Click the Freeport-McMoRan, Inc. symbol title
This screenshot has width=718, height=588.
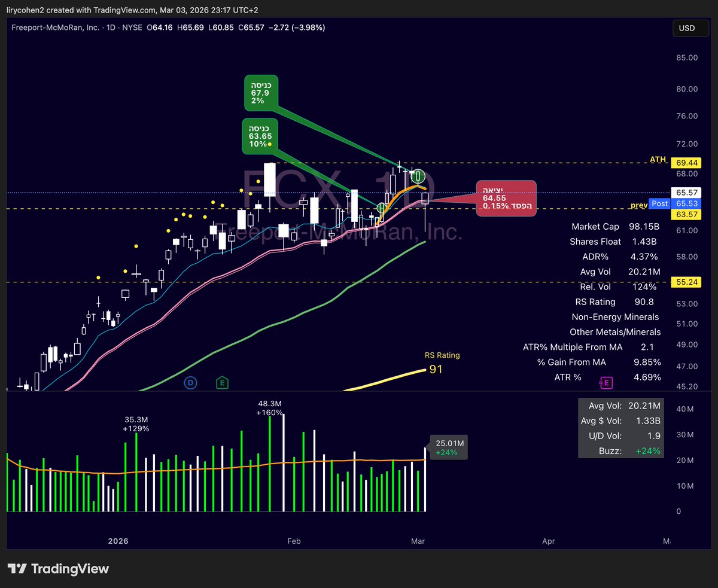pos(56,28)
